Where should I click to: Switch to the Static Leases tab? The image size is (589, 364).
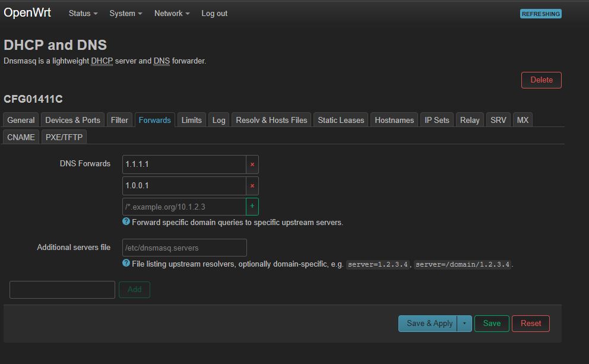point(341,119)
